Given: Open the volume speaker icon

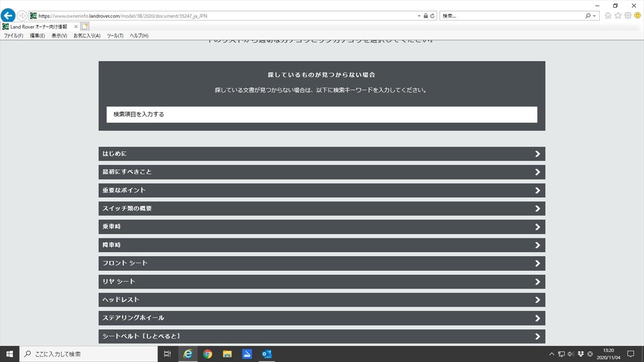Looking at the screenshot, I should pos(571,354).
